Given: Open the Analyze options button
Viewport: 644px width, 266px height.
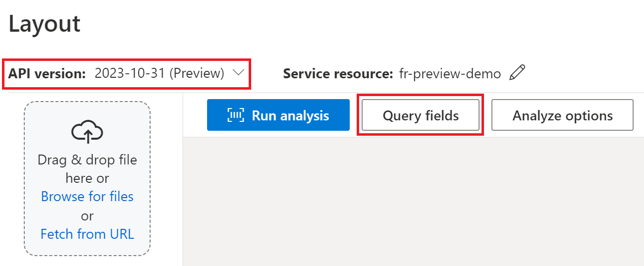Looking at the screenshot, I should tap(562, 115).
